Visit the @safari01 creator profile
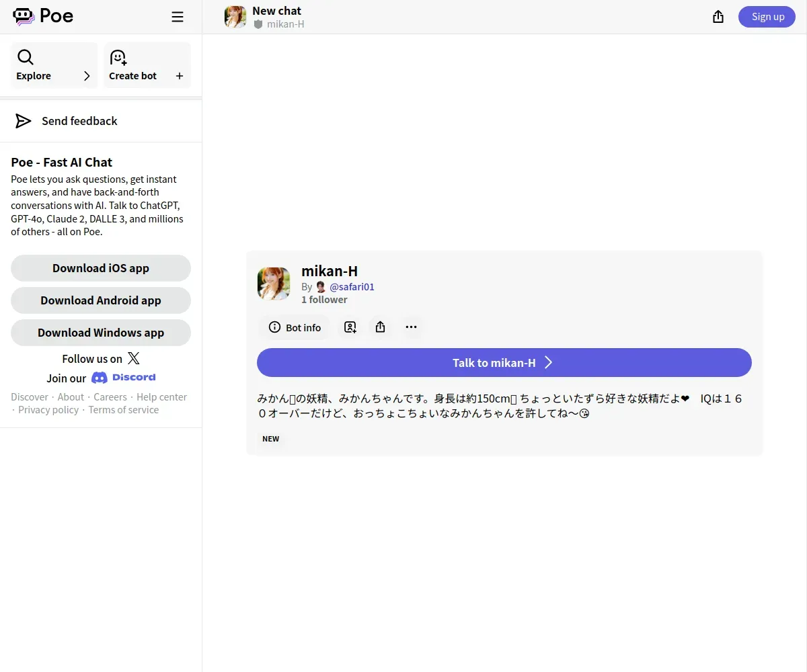 [352, 287]
